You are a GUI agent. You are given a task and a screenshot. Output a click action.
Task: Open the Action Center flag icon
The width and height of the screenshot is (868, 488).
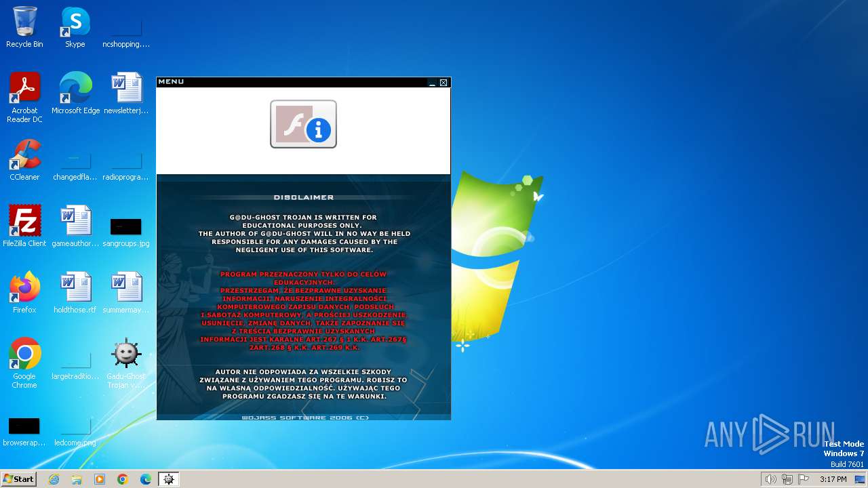tap(804, 479)
